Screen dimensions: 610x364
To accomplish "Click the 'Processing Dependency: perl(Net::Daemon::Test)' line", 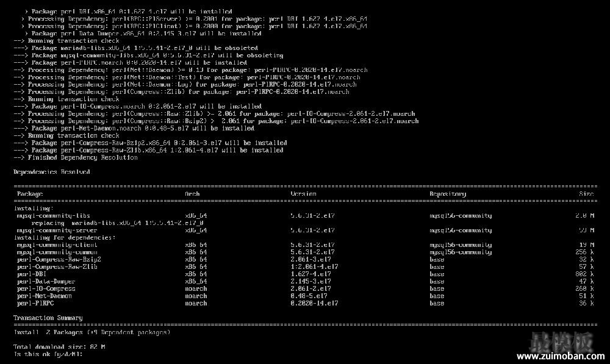I will tap(187, 77).
